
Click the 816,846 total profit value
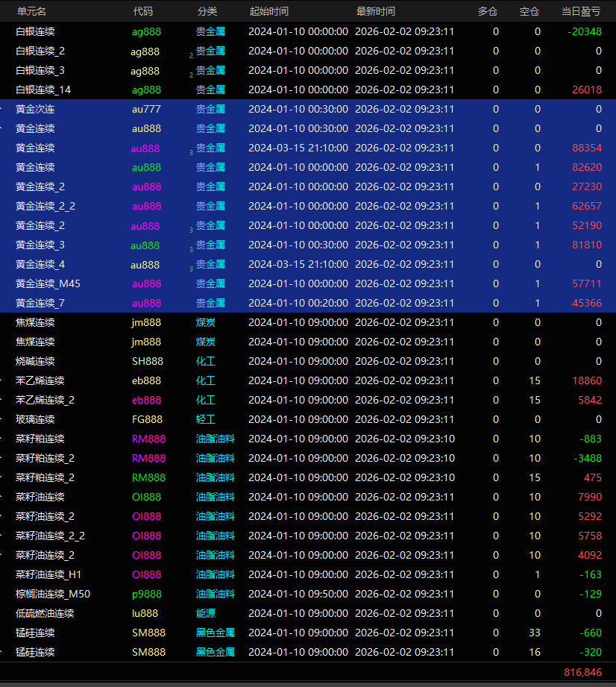[x=582, y=672]
